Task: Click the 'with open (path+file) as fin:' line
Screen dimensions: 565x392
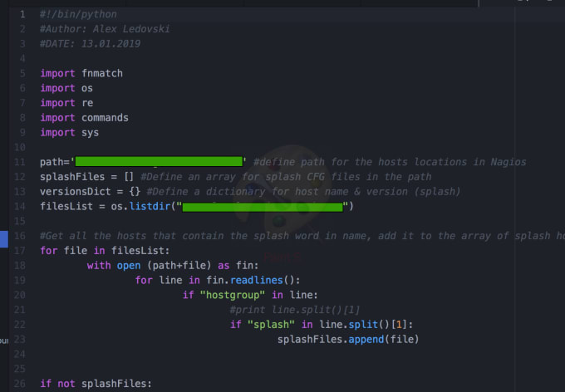Action: pos(173,266)
